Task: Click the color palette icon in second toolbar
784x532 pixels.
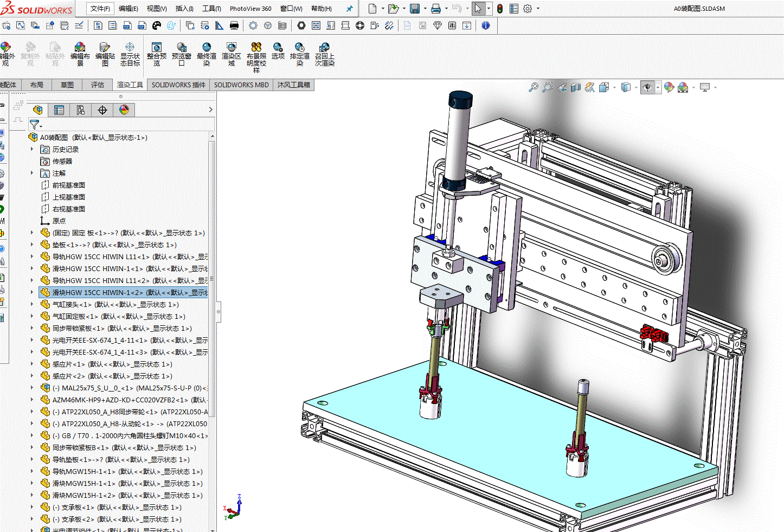Action: [157, 25]
